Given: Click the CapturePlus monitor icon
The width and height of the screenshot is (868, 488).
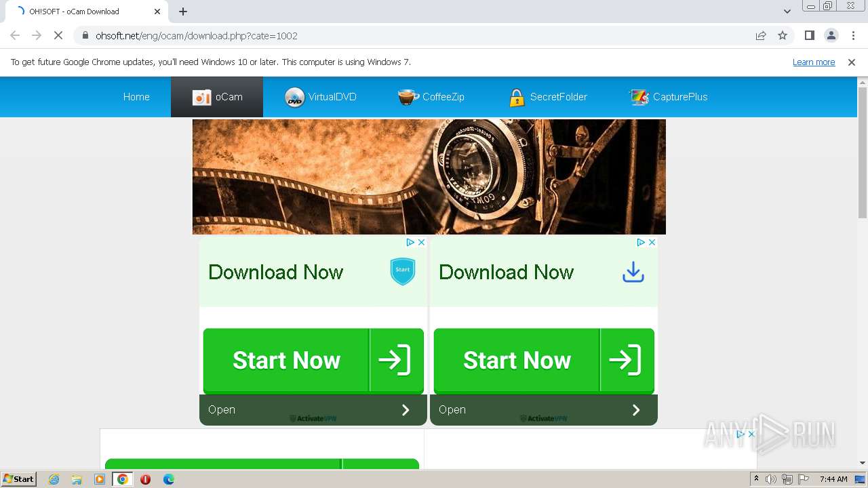Looking at the screenshot, I should 639,98.
